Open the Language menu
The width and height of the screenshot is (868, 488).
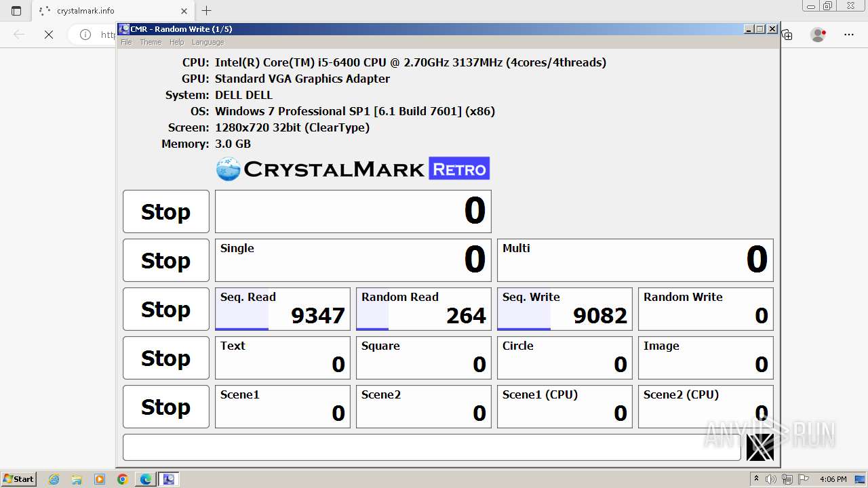(x=208, y=42)
